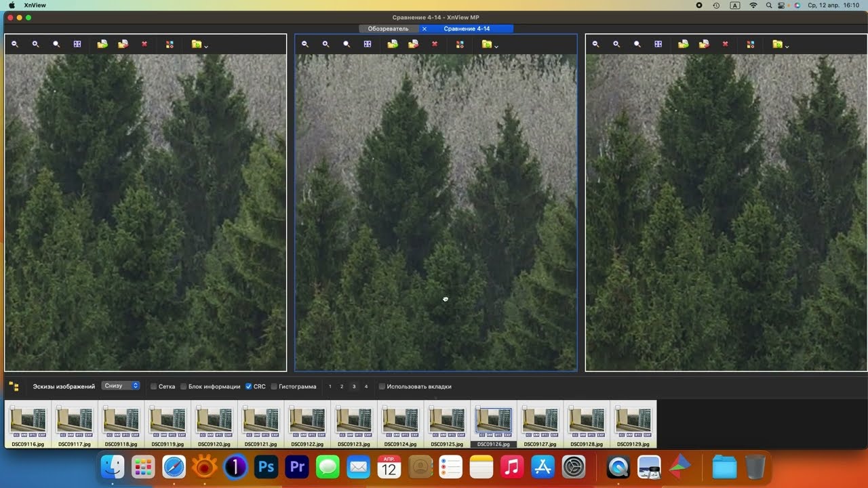Select 1 image pane layout button
Viewport: 868px width, 488px height.
click(330, 386)
